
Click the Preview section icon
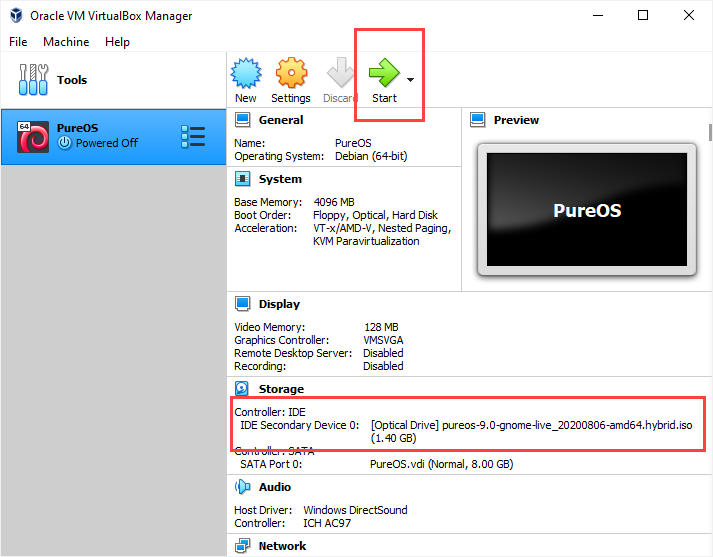(478, 120)
